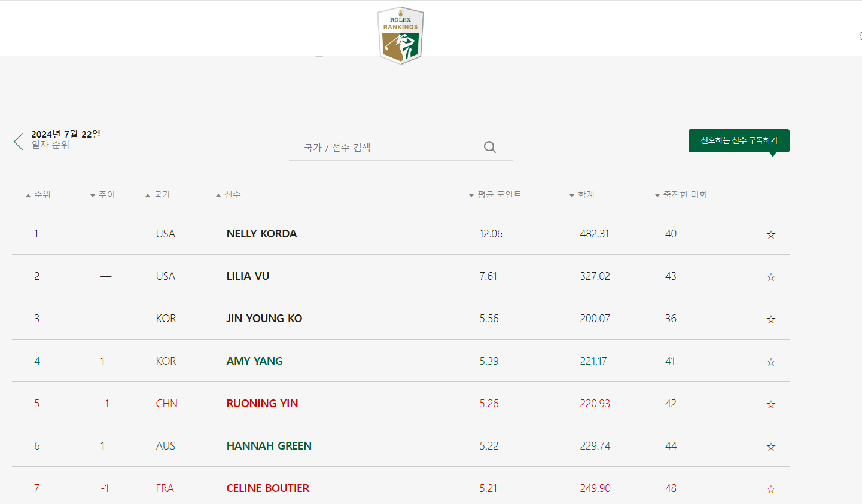Screen dimensions: 862x504
Task: Sort by 선수 column header
Action: point(229,195)
